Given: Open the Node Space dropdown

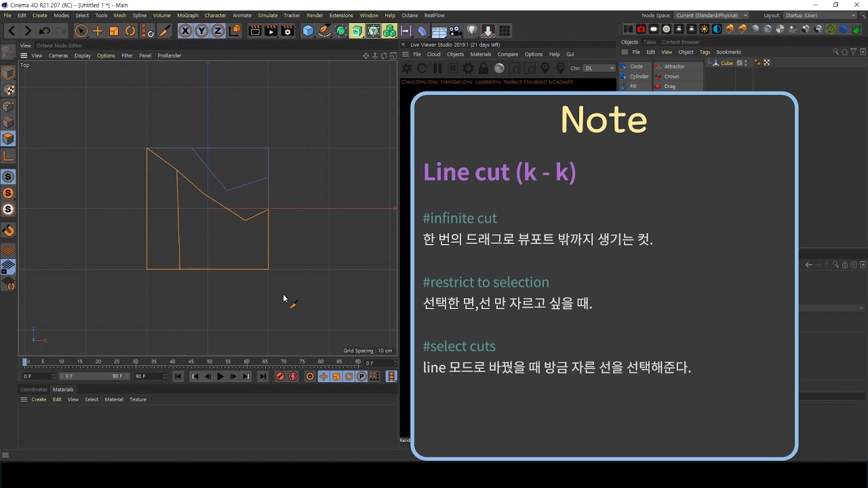Looking at the screenshot, I should [711, 16].
